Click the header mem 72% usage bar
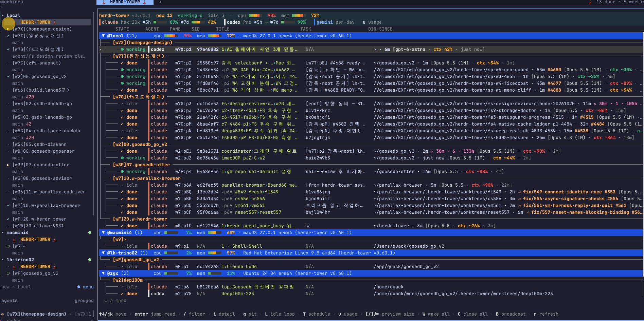The height and width of the screenshot is (321, 644). [x=299, y=16]
